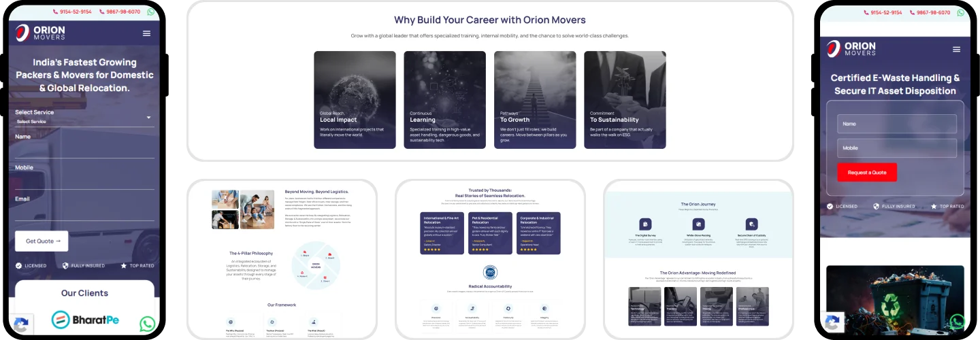Click 'The 4-Pillar Philosophy' heading

[x=251, y=253]
